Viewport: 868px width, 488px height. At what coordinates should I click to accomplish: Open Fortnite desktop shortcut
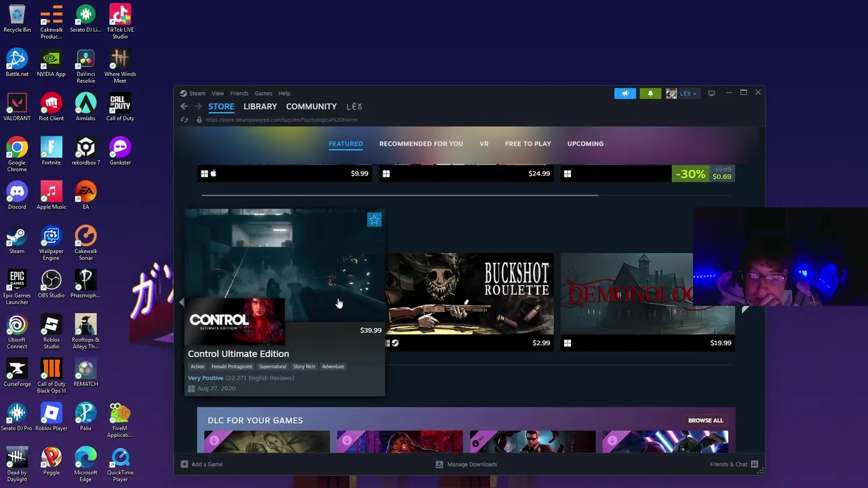[x=52, y=152]
